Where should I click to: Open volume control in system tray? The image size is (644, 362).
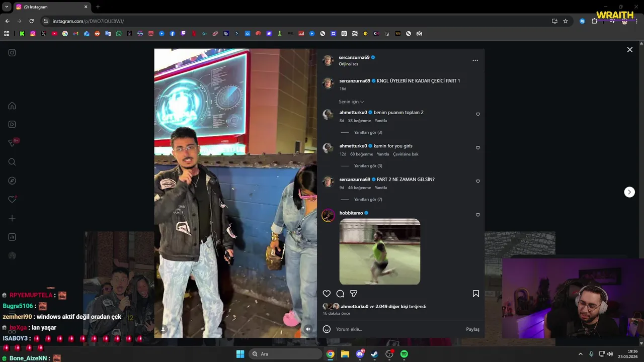click(610, 354)
